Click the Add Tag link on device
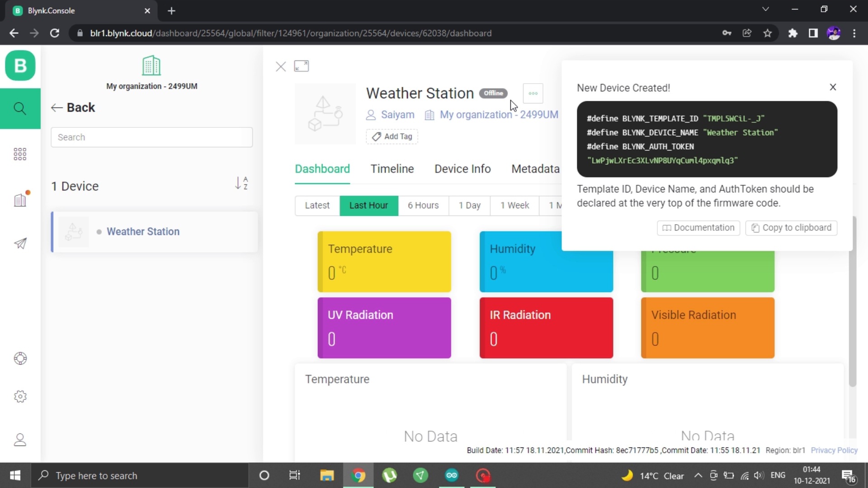 click(x=393, y=136)
